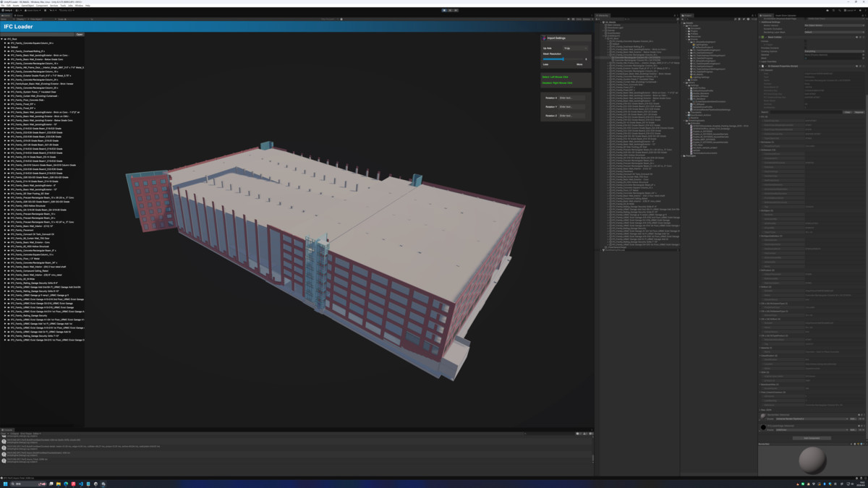Select the Documents folder in Project panel

click(x=695, y=29)
